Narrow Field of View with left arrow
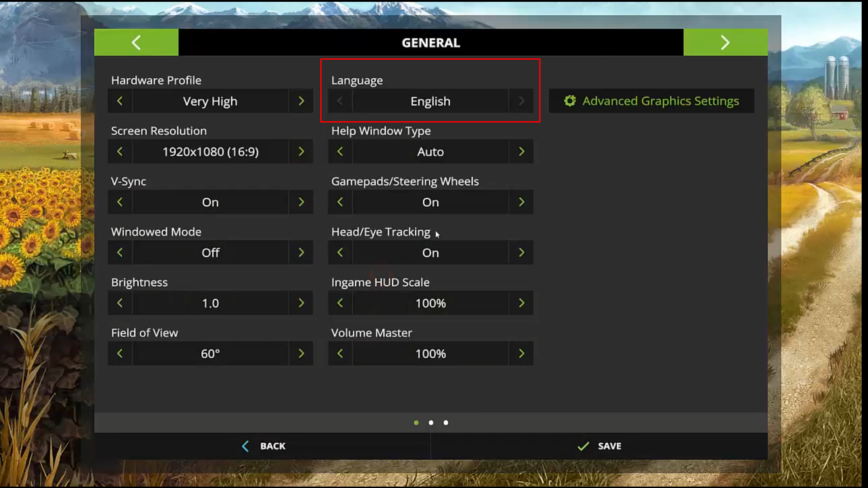The height and width of the screenshot is (488, 868). coord(120,354)
